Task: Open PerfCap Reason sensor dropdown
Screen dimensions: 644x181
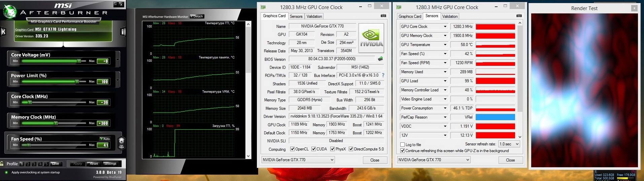Action: click(x=445, y=117)
